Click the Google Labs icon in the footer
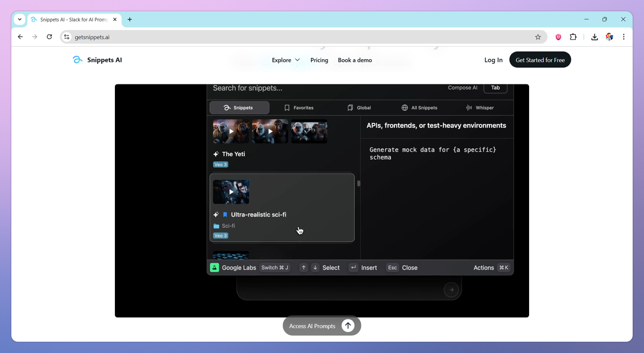This screenshot has height=353, width=644. tap(215, 267)
